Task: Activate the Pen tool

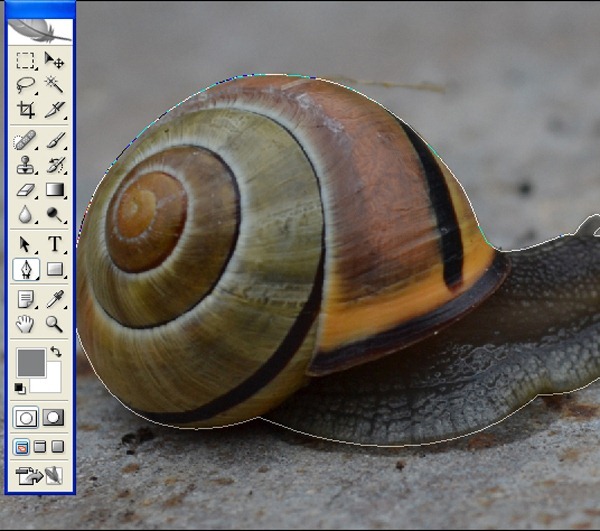Action: pyautogui.click(x=26, y=269)
